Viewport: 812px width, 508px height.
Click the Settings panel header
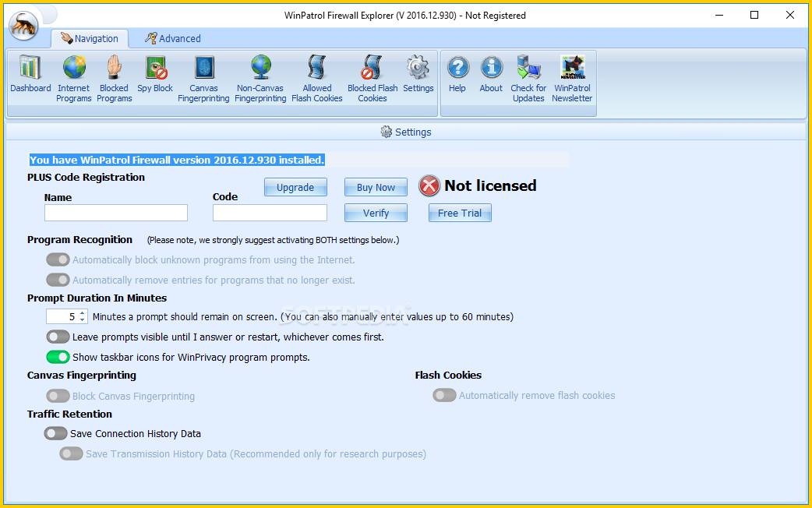tap(406, 132)
